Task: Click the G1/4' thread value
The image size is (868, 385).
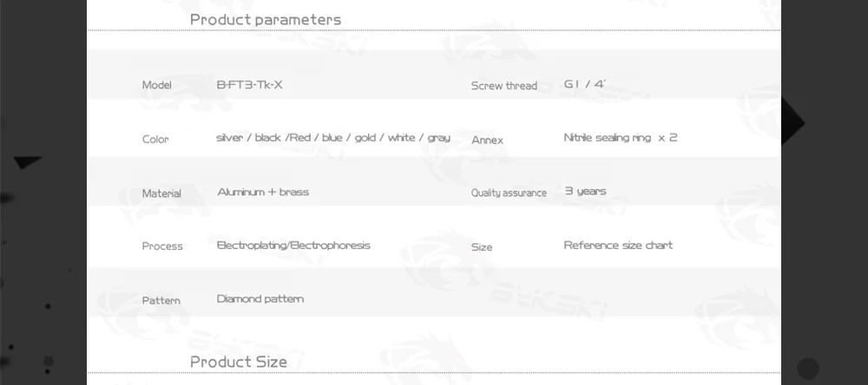Action: click(584, 85)
